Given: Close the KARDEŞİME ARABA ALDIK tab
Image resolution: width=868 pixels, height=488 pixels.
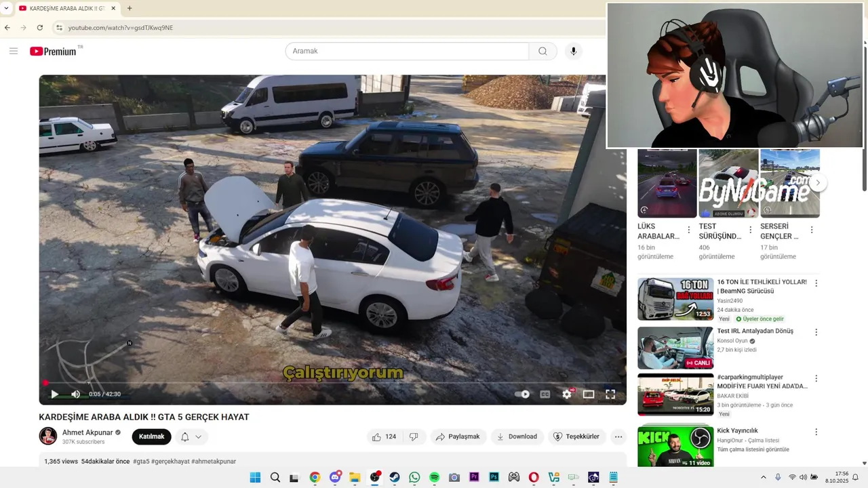Looking at the screenshot, I should tap(113, 8).
